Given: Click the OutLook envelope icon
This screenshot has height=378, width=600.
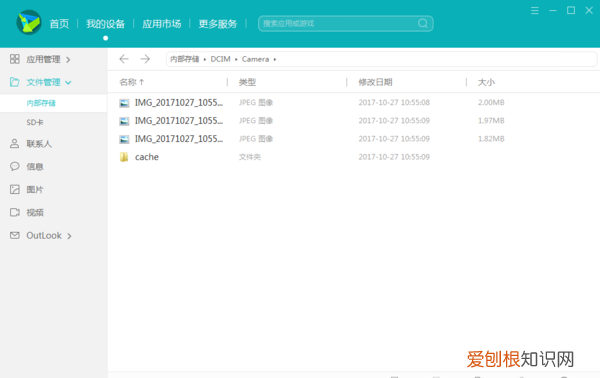Looking at the screenshot, I should tap(15, 235).
